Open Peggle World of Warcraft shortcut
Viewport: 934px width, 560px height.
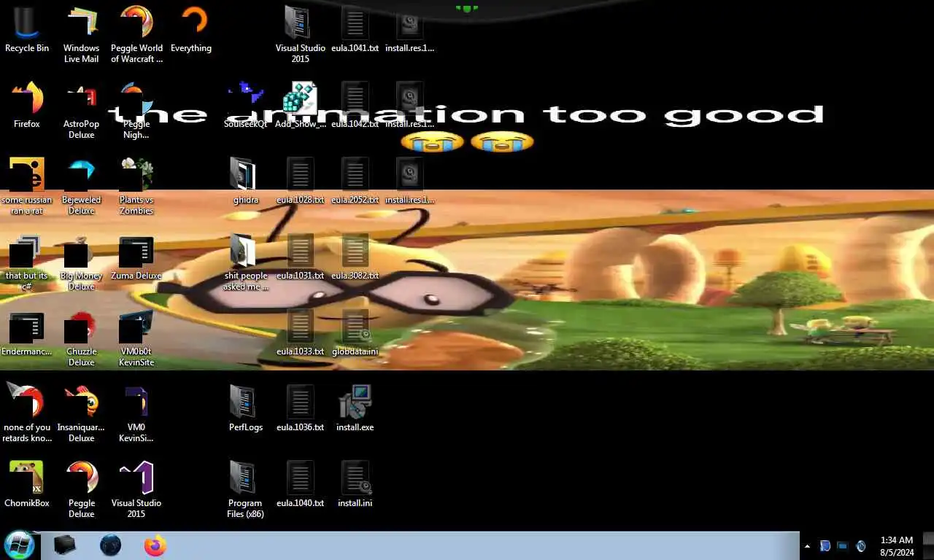pyautogui.click(x=136, y=34)
